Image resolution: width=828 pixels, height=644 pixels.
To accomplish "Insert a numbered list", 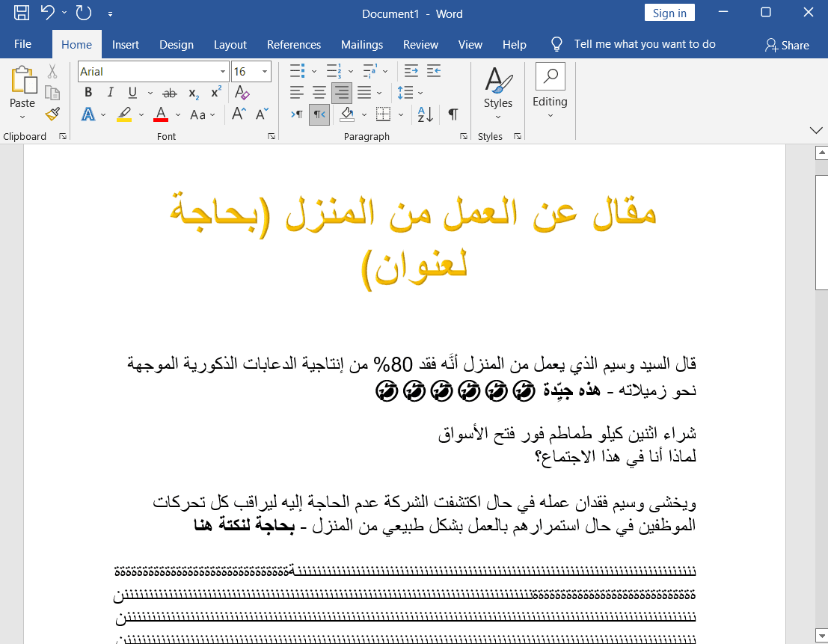I will click(334, 71).
